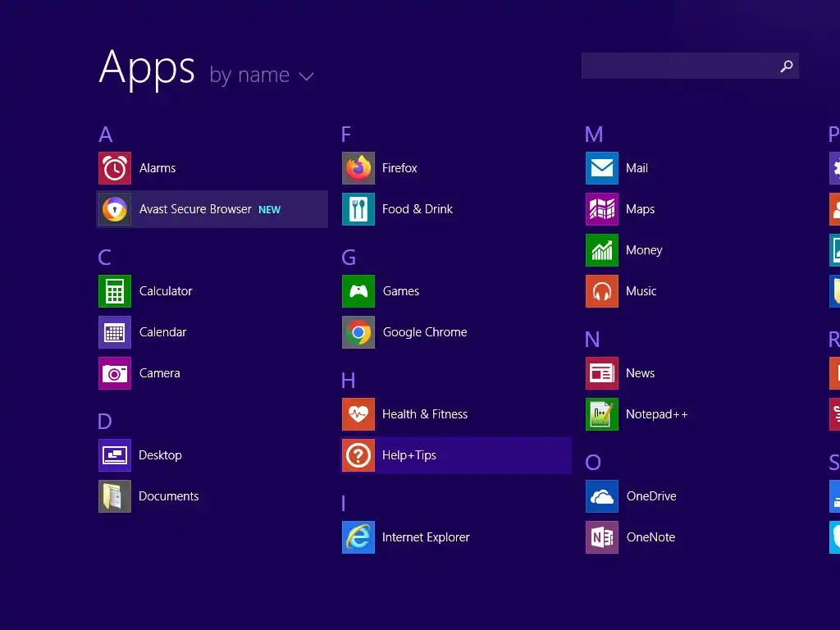Image resolution: width=840 pixels, height=630 pixels.
Task: Open the Games app icon
Action: click(x=358, y=291)
